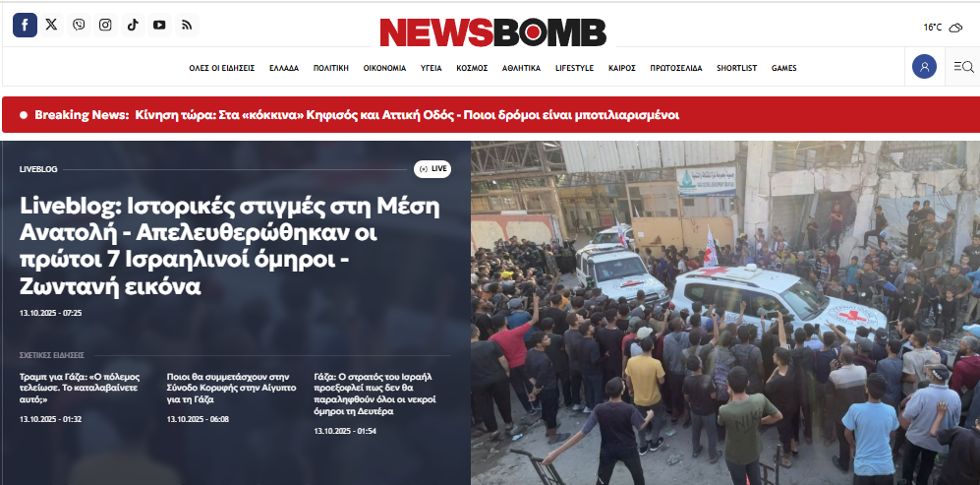Open the Red Cross convoy photo
The height and width of the screenshot is (485, 980).
pyautogui.click(x=725, y=313)
